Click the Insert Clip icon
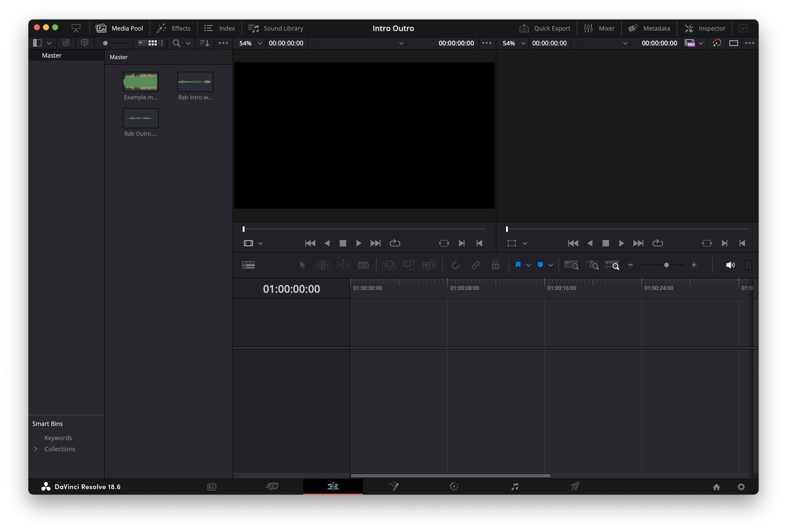This screenshot has width=787, height=532. pos(389,265)
